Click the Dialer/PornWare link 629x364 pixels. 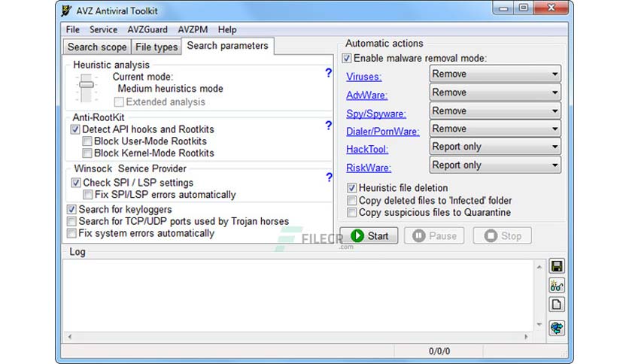pyautogui.click(x=383, y=132)
